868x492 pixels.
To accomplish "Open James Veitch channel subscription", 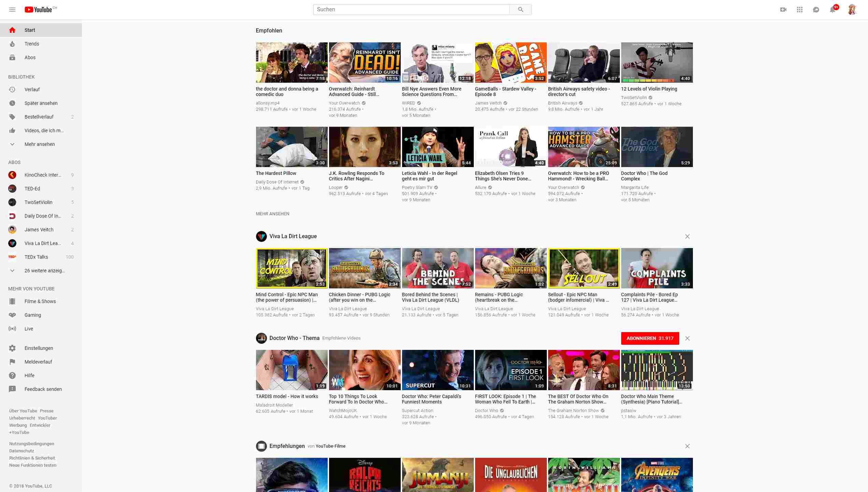I will pyautogui.click(x=41, y=230).
